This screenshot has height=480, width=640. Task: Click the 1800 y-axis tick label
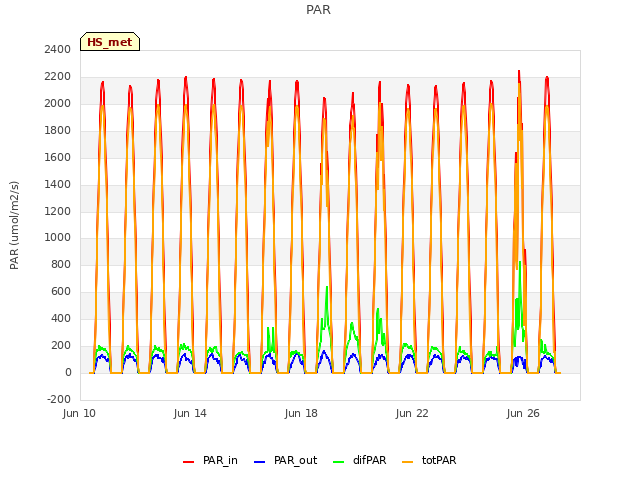click(x=58, y=131)
